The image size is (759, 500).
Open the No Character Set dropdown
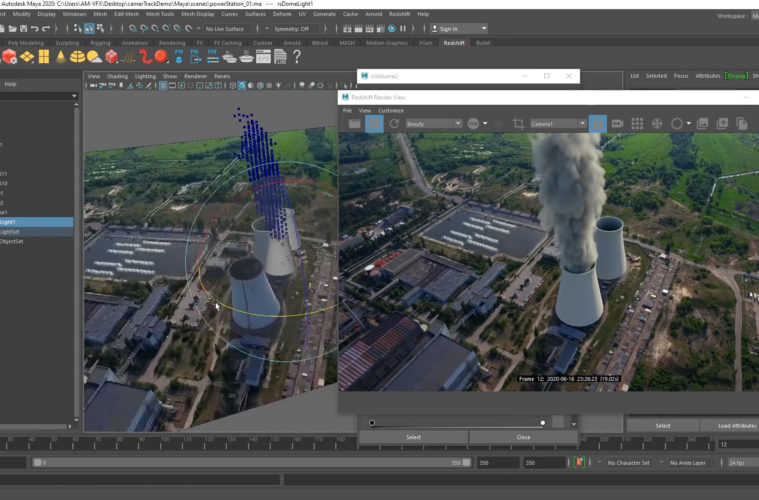pos(628,463)
